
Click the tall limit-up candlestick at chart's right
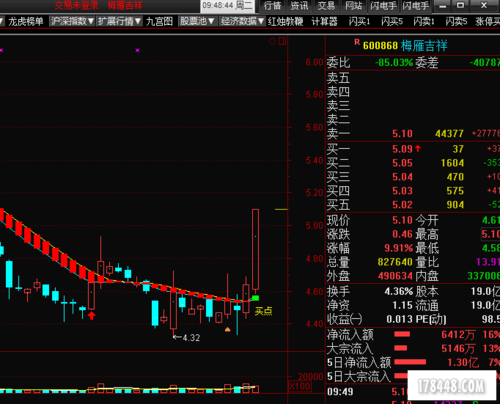[x=255, y=249]
